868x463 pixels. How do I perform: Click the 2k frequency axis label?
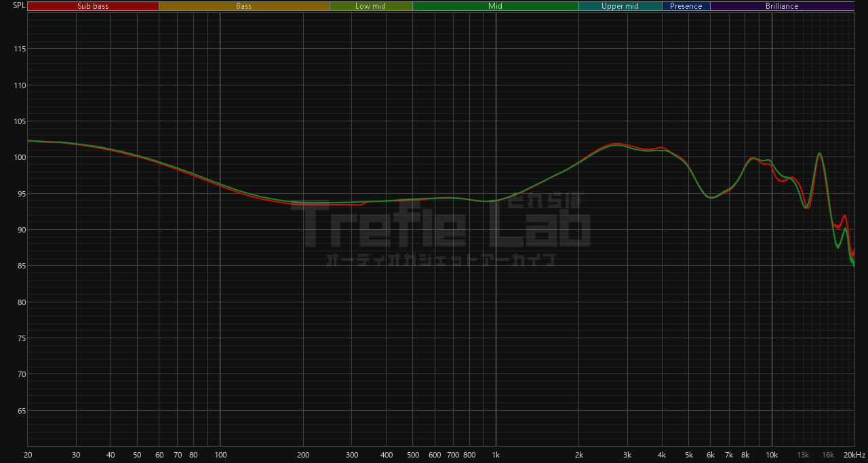[x=578, y=455]
